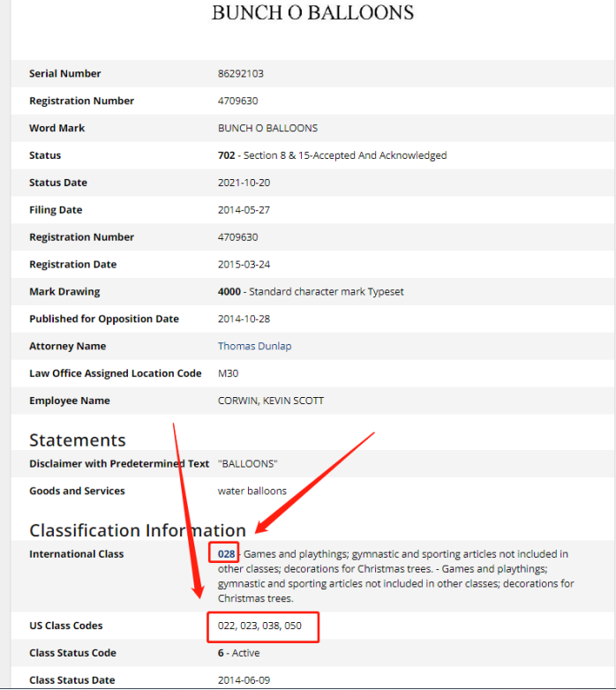Viewport: 616px width, 690px height.
Task: Select Class Status Code value 6 - Active
Action: click(x=238, y=653)
